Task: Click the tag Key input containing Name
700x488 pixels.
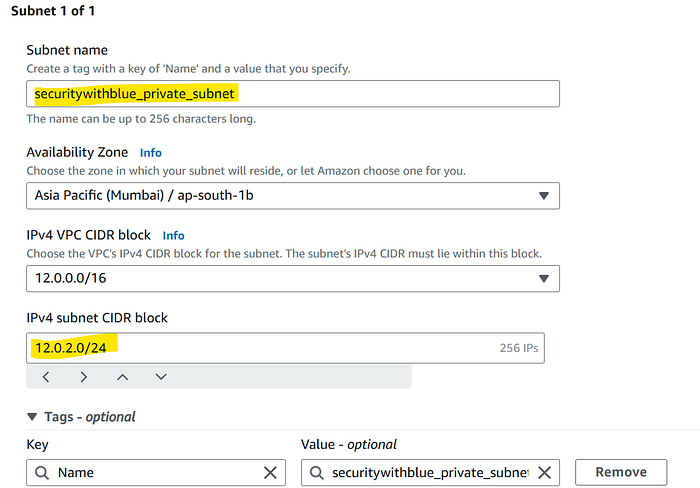Action: tap(156, 472)
